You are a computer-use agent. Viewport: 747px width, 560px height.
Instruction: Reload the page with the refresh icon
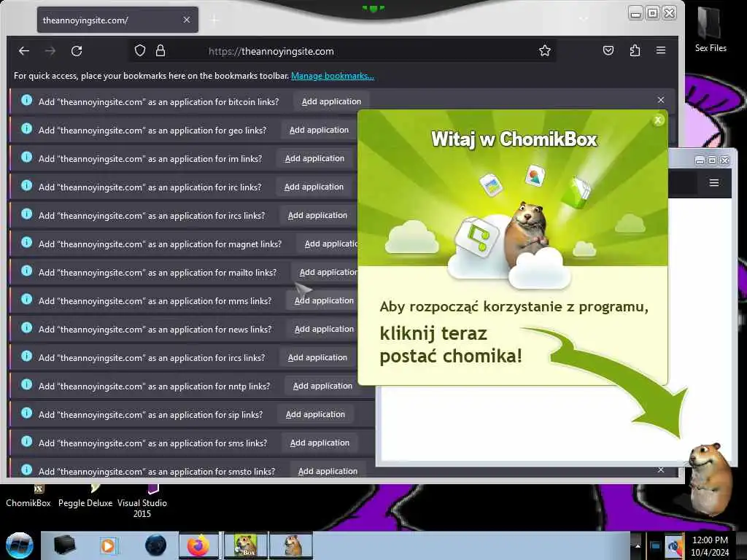point(77,51)
